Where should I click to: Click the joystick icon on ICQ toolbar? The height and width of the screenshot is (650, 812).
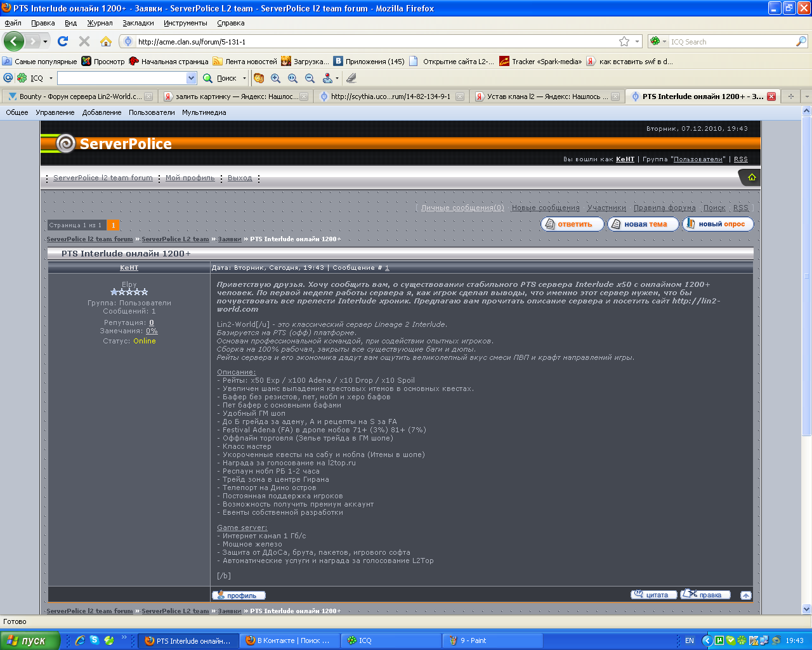pyautogui.click(x=327, y=78)
